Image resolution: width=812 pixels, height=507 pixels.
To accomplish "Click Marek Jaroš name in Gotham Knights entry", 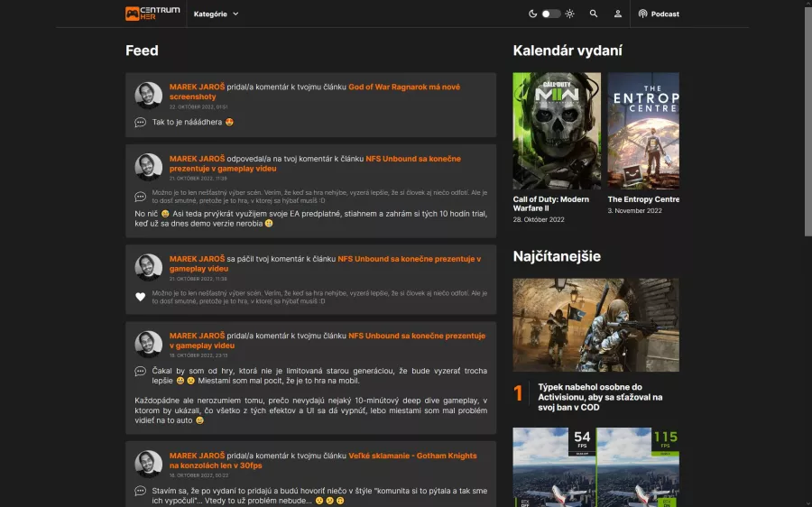I will pos(197,456).
